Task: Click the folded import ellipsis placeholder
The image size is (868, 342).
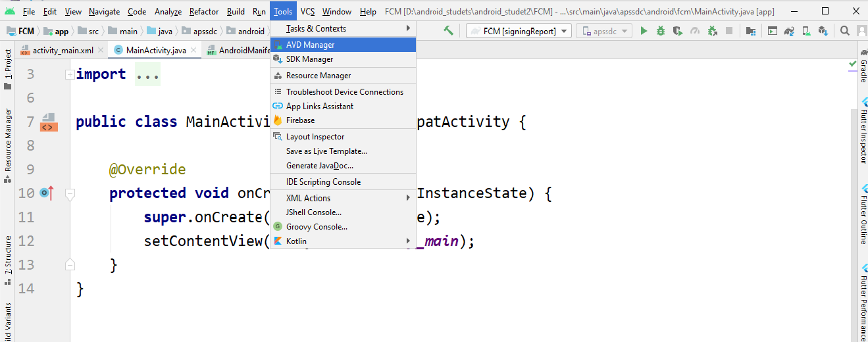Action: coord(147,74)
